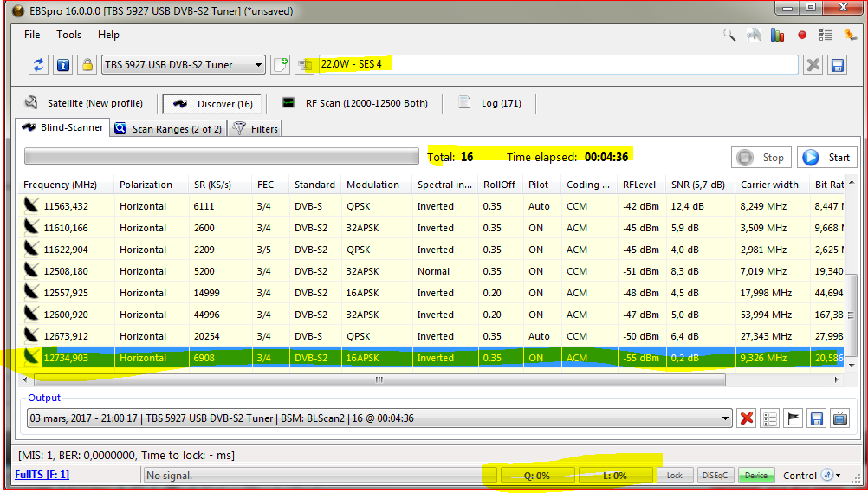
Task: Save profile with top-right floppy icon
Action: (x=837, y=65)
